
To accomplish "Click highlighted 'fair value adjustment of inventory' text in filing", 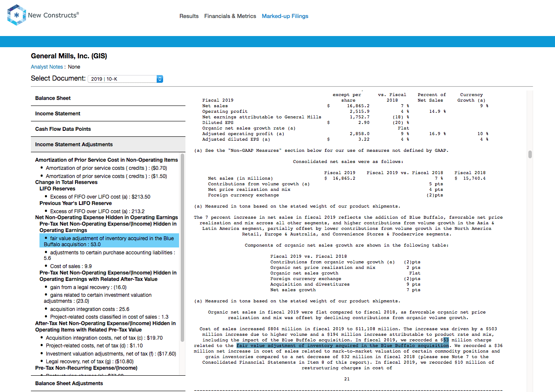I will point(343,346).
